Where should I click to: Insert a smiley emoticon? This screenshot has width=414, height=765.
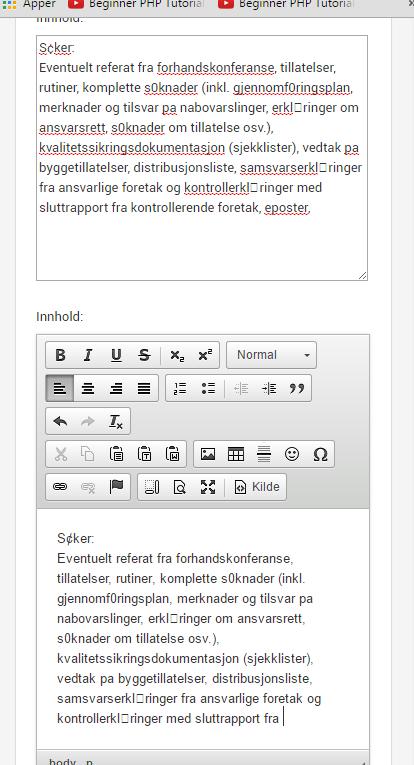(292, 454)
